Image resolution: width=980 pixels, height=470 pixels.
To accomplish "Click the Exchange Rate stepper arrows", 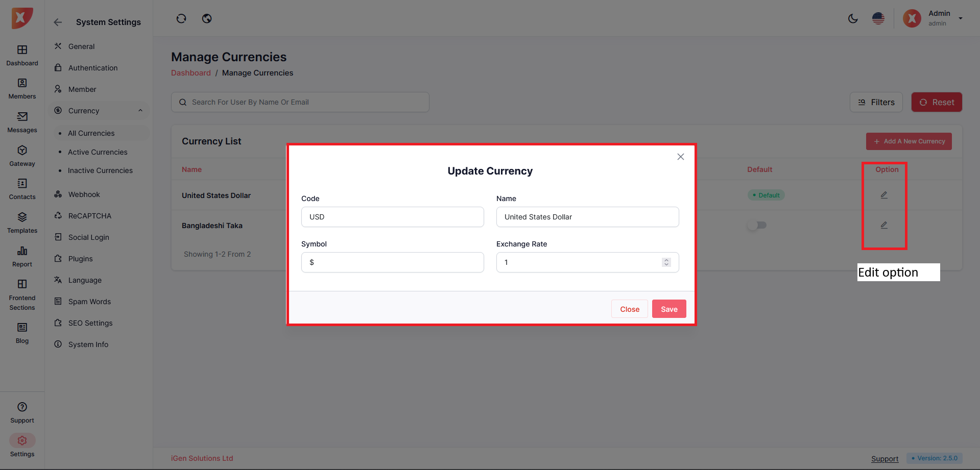I will [x=666, y=262].
